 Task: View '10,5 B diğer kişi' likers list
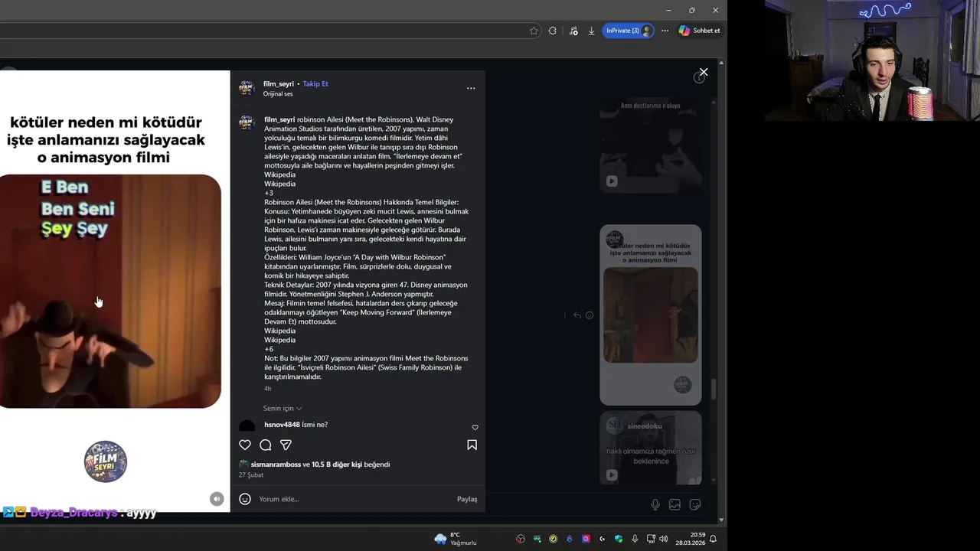(x=336, y=465)
